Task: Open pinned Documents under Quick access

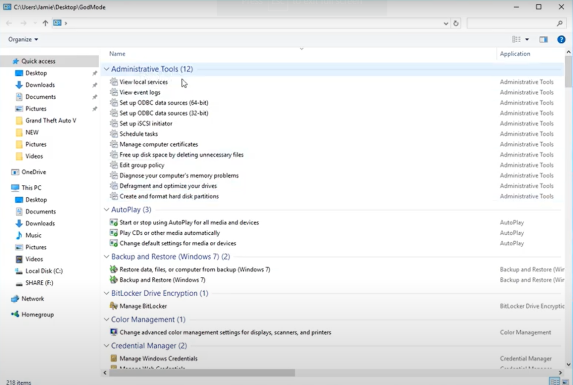Action: coord(40,97)
